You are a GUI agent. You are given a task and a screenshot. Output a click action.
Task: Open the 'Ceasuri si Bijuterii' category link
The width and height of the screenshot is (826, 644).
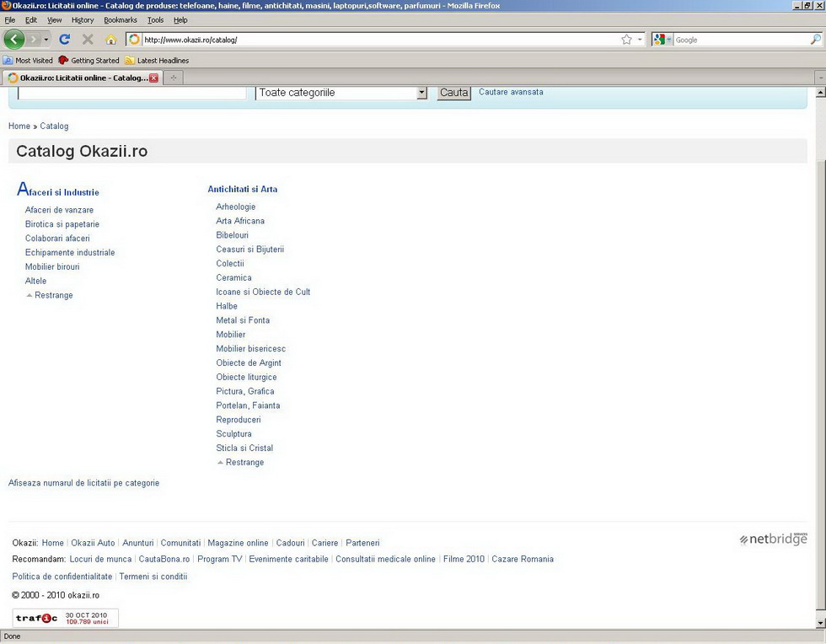(249, 250)
